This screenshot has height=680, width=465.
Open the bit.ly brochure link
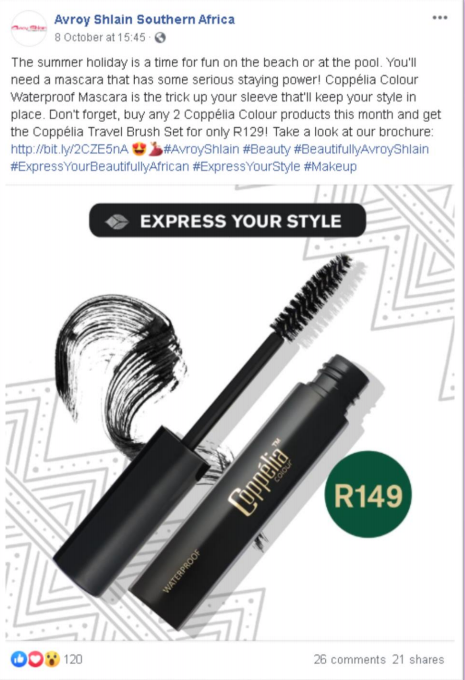tap(69, 149)
